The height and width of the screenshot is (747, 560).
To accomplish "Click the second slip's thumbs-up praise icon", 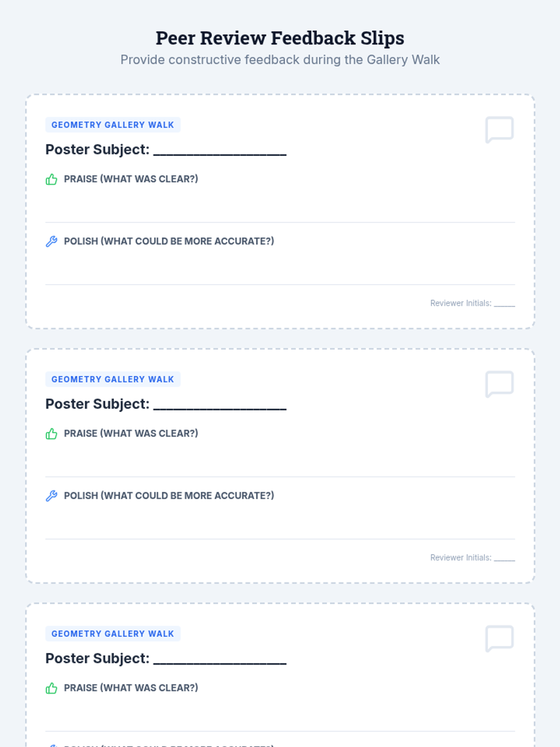I will (x=51, y=434).
